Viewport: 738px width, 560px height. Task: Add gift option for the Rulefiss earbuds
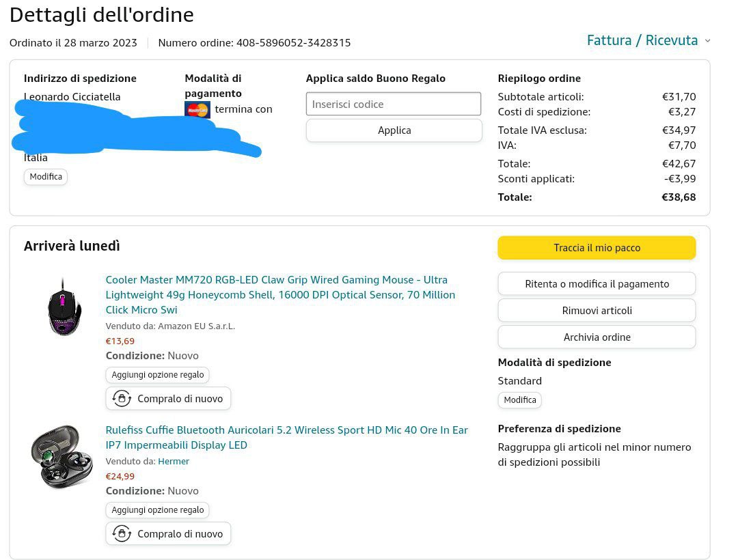point(158,510)
